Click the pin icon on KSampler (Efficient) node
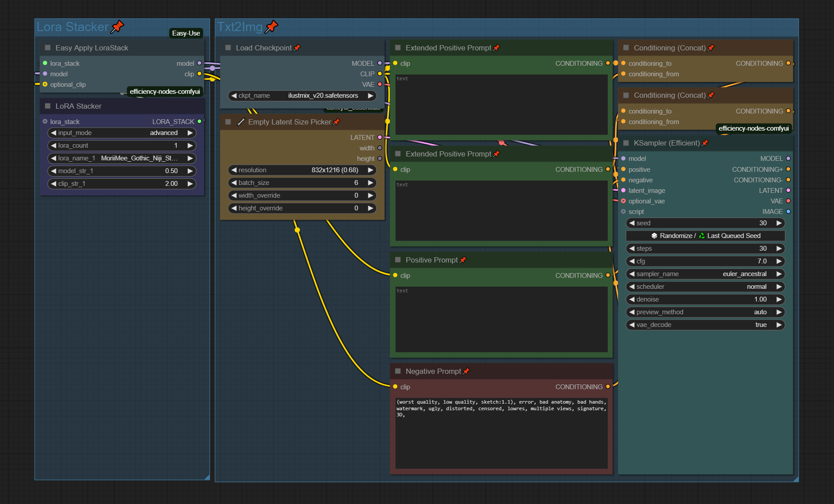 point(705,143)
